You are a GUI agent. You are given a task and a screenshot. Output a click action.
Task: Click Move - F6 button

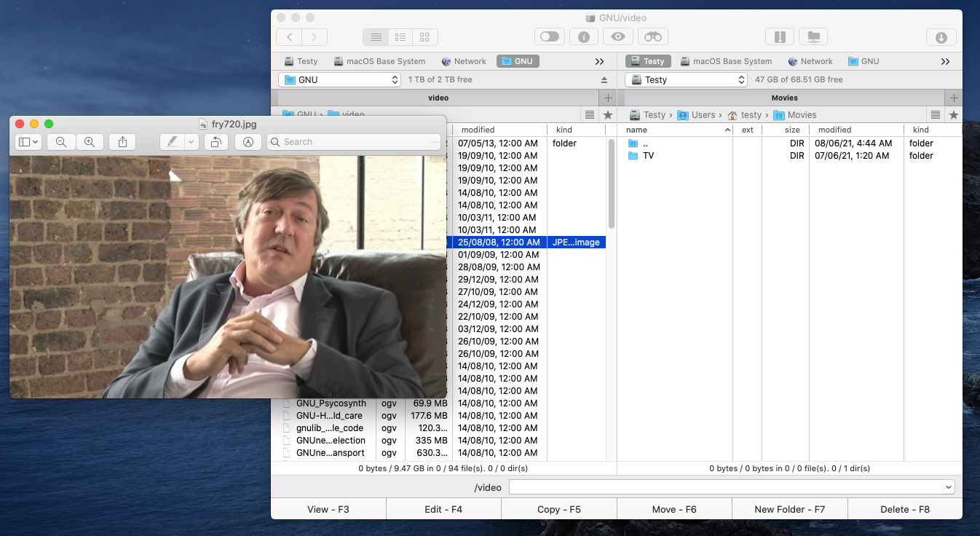(674, 509)
